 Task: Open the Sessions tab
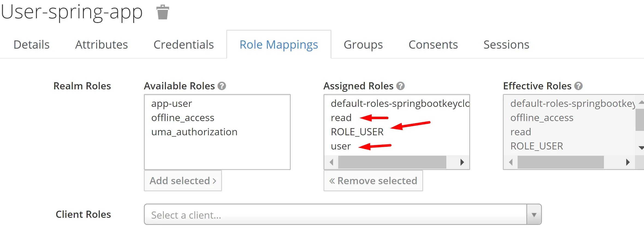(x=506, y=45)
